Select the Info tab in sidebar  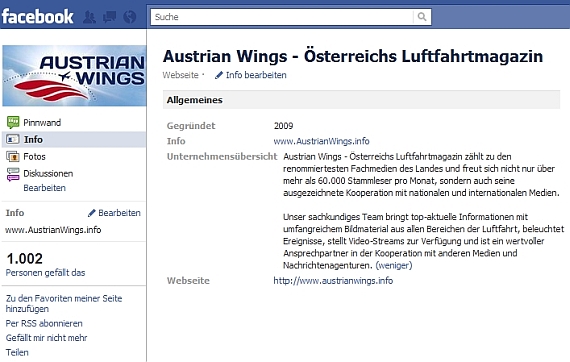point(74,140)
